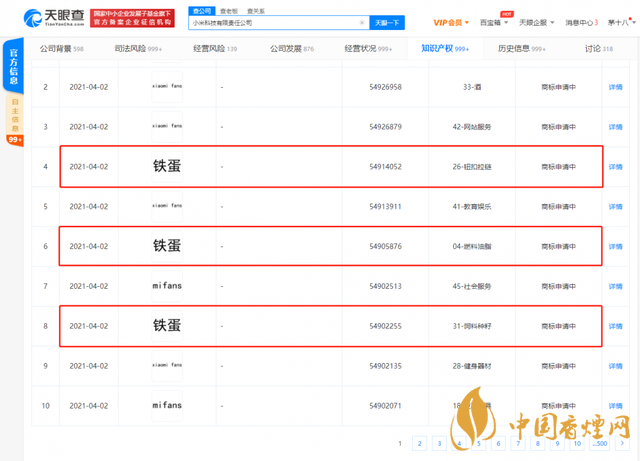Open 详情 for row 2 trademark

(616, 87)
